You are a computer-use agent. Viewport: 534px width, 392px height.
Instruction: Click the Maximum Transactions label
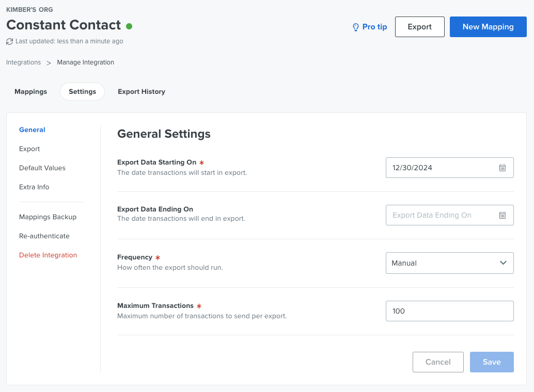(155, 305)
